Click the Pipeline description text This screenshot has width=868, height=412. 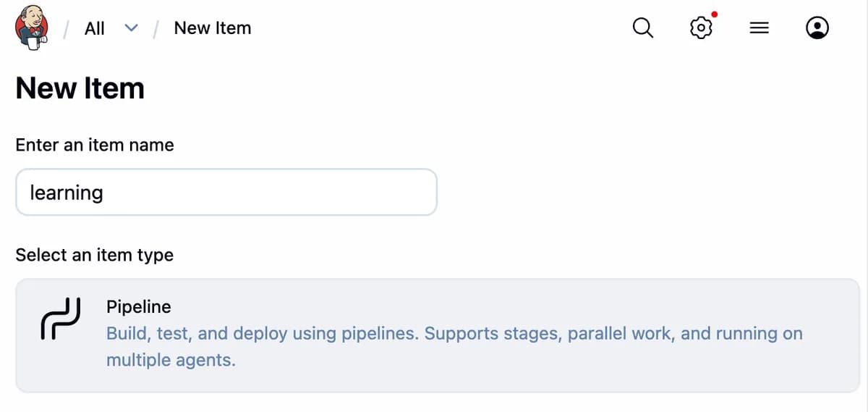coord(454,347)
